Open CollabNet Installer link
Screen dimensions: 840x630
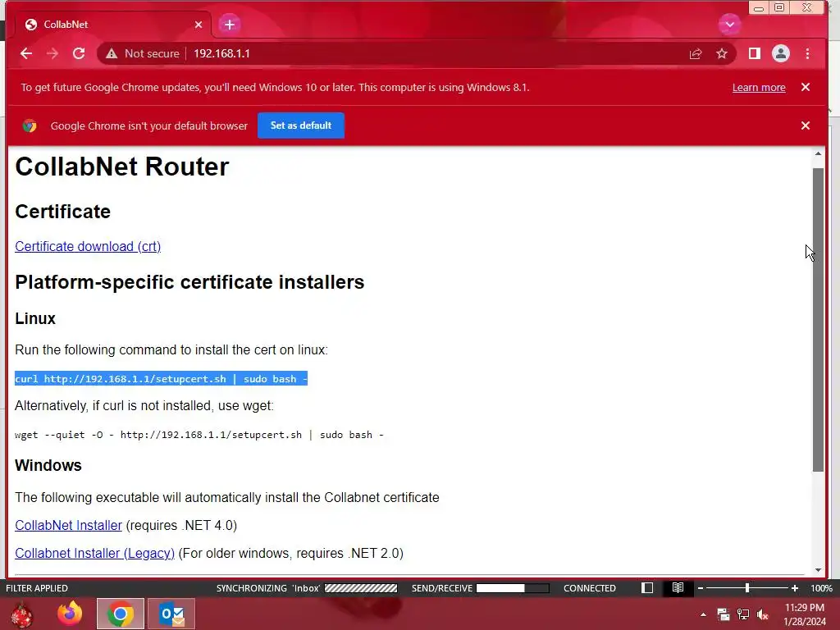[x=69, y=526]
